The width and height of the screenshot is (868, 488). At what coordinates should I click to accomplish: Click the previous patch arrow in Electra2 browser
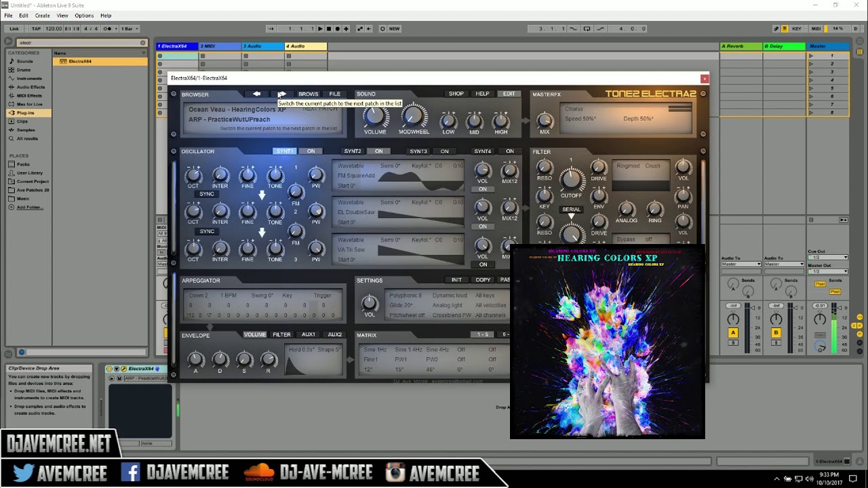(x=256, y=94)
